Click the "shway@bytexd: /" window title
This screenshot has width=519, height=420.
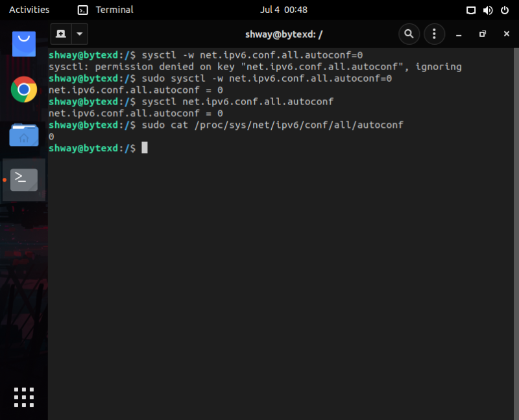tap(284, 34)
